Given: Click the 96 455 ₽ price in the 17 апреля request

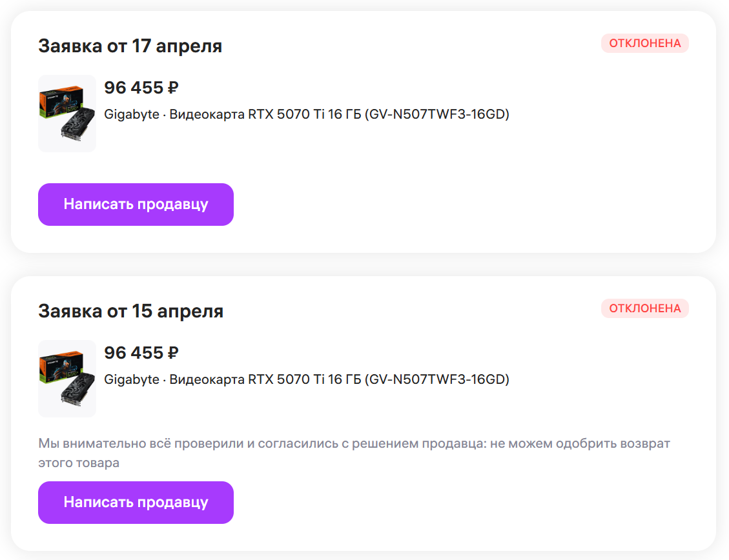Looking at the screenshot, I should click(x=141, y=88).
